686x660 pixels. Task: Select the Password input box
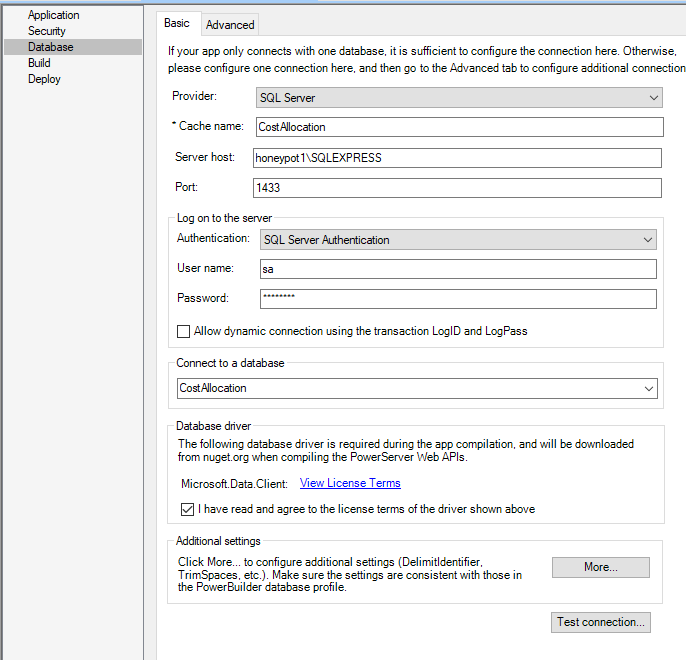click(x=456, y=299)
